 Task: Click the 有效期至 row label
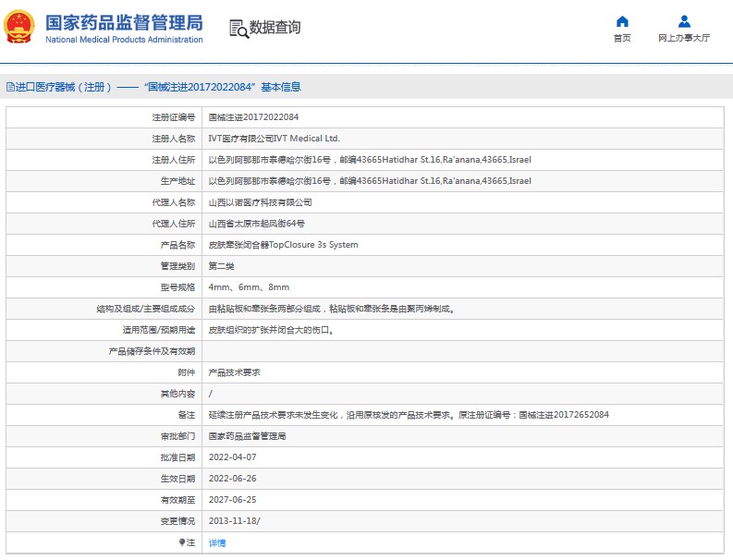(x=177, y=500)
